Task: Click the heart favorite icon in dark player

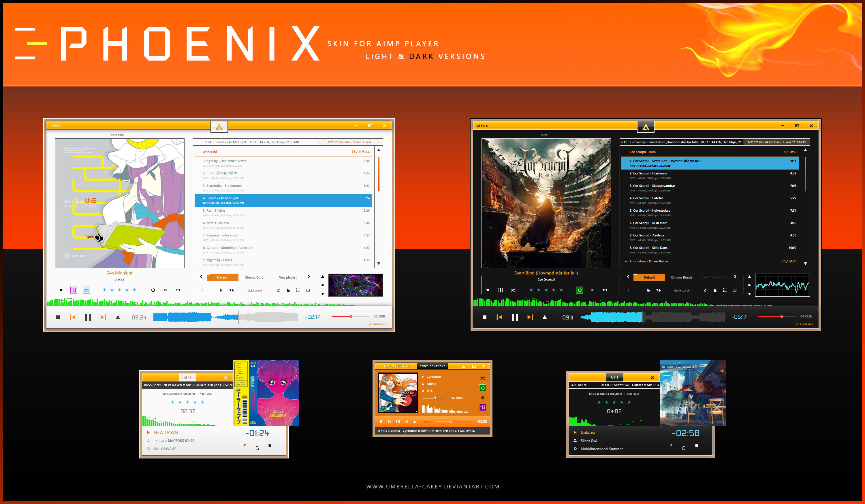Action: (x=488, y=290)
